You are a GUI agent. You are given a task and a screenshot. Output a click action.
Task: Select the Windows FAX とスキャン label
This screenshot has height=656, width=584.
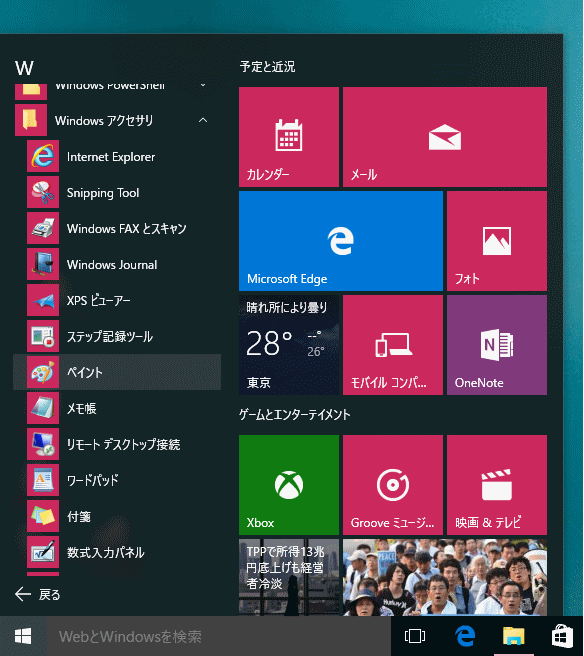[127, 229]
